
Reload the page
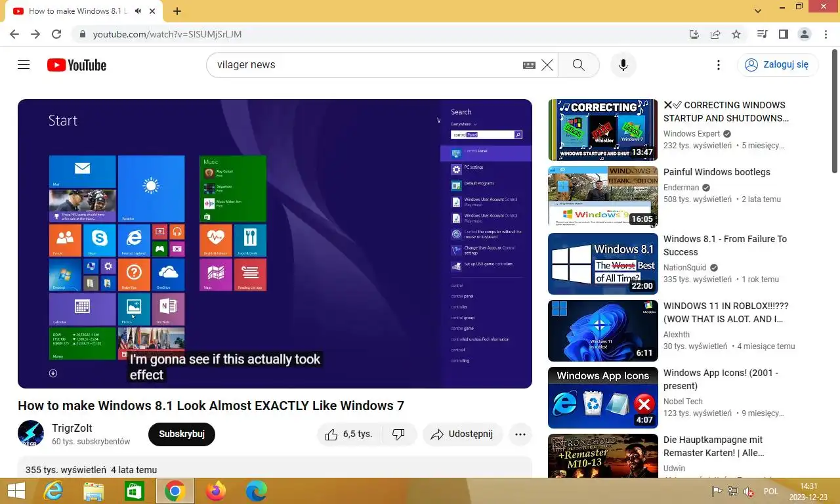pos(56,34)
